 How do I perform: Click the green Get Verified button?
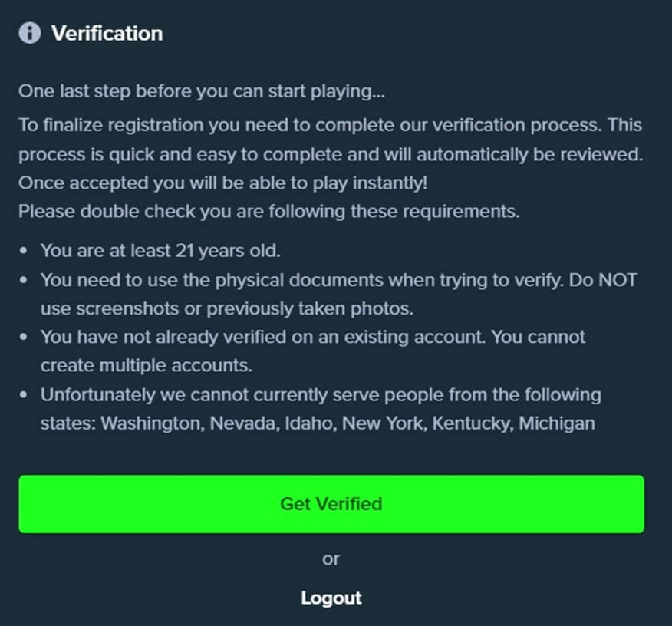click(331, 504)
